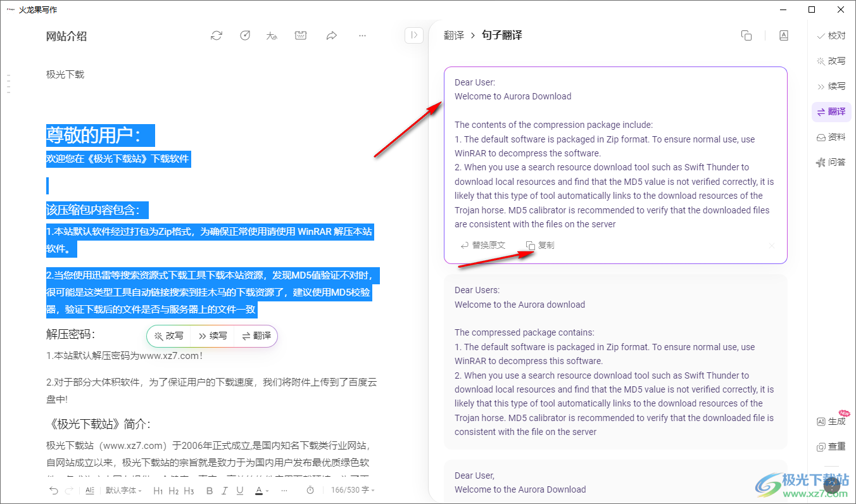Click 续写 in floating selection toolbar
The width and height of the screenshot is (856, 504).
click(x=213, y=336)
